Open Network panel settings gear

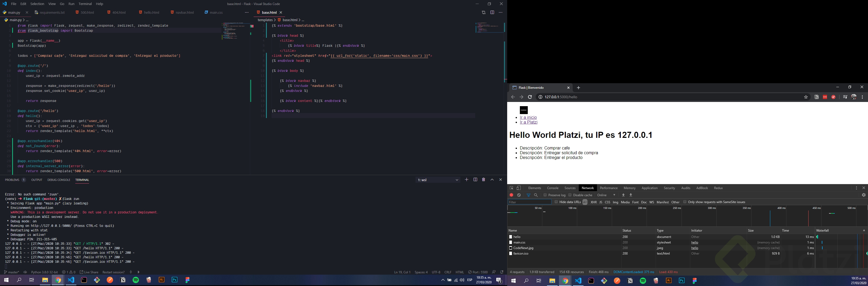(864, 195)
